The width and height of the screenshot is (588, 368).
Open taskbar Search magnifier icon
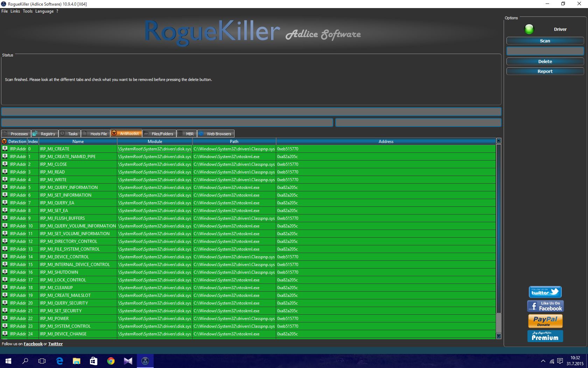click(25, 361)
